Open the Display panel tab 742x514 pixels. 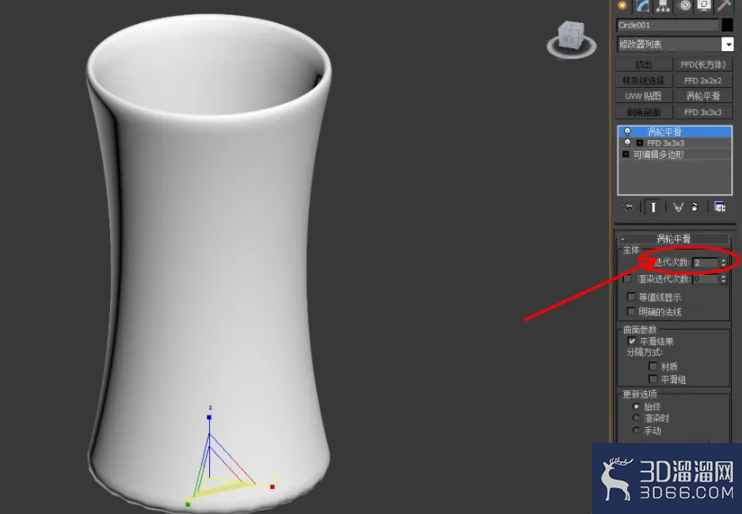coord(704,6)
